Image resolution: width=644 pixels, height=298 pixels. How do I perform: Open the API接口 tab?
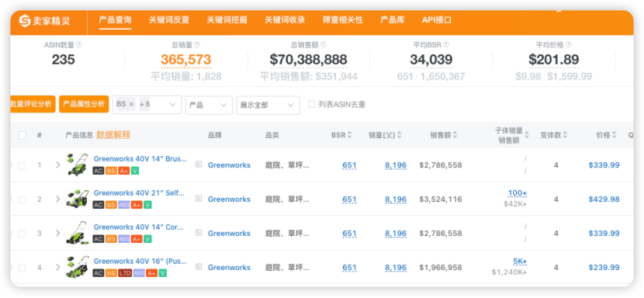[x=437, y=19]
